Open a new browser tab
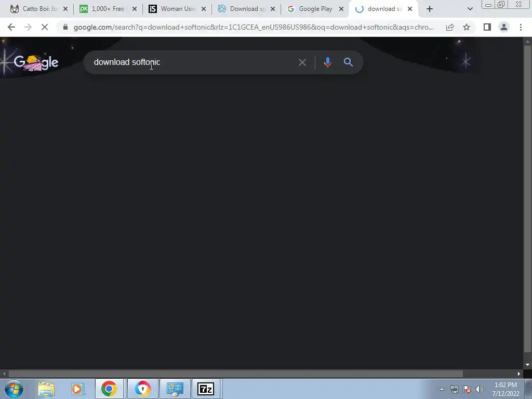Image resolution: width=532 pixels, height=399 pixels. [430, 9]
